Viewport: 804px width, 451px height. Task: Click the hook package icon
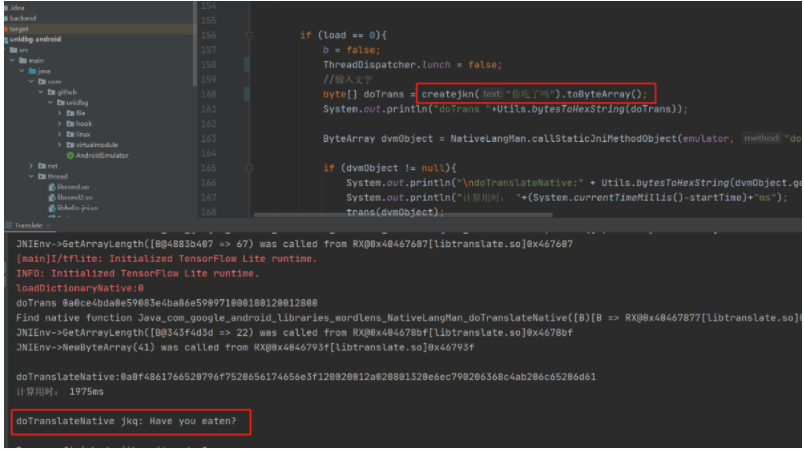[x=70, y=124]
